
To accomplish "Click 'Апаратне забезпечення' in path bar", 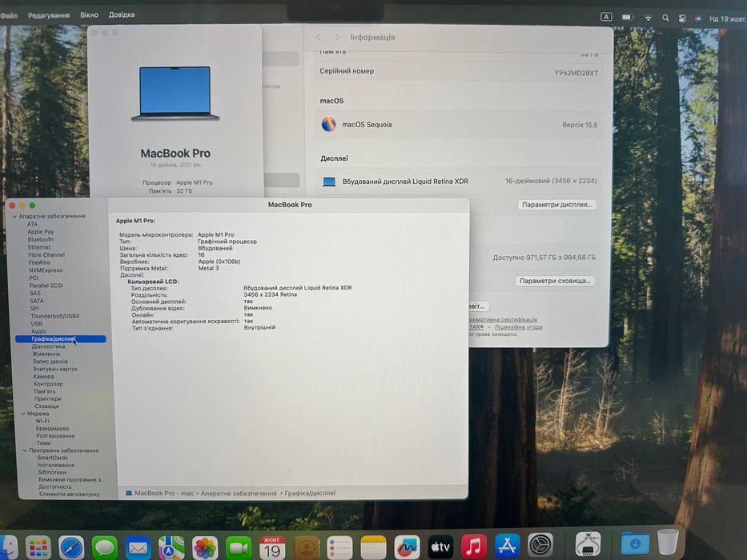I will point(239,494).
